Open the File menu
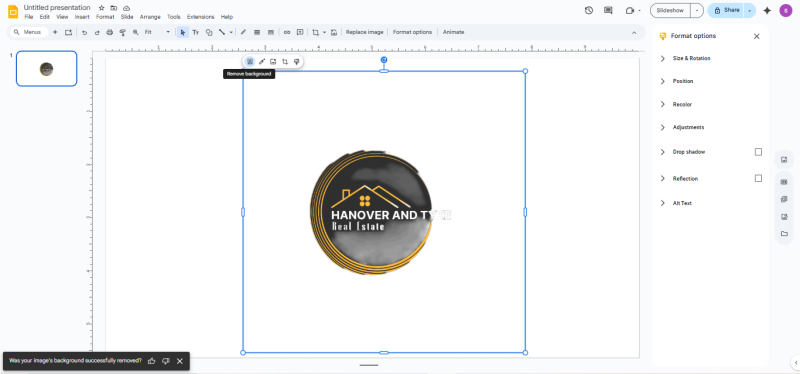The image size is (800, 374). tap(29, 17)
